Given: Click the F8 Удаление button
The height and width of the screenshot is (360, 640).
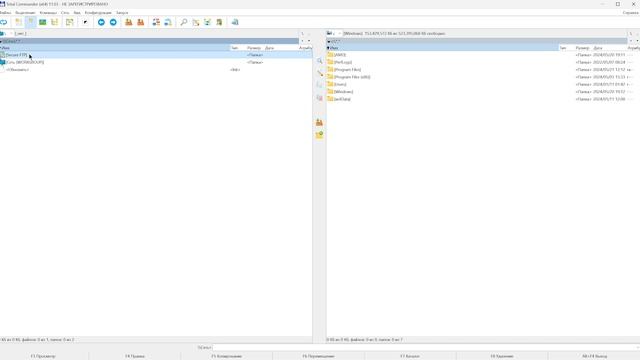Looking at the screenshot, I should [x=502, y=356].
